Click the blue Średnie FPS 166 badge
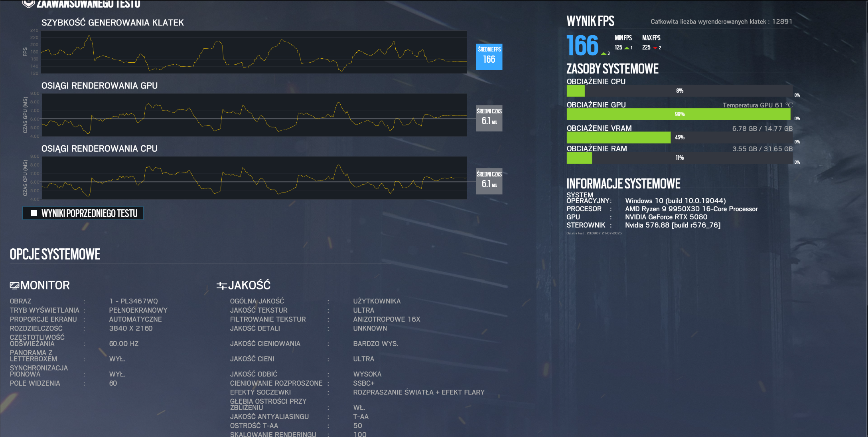Screen dimensions: 868x438 tap(489, 57)
